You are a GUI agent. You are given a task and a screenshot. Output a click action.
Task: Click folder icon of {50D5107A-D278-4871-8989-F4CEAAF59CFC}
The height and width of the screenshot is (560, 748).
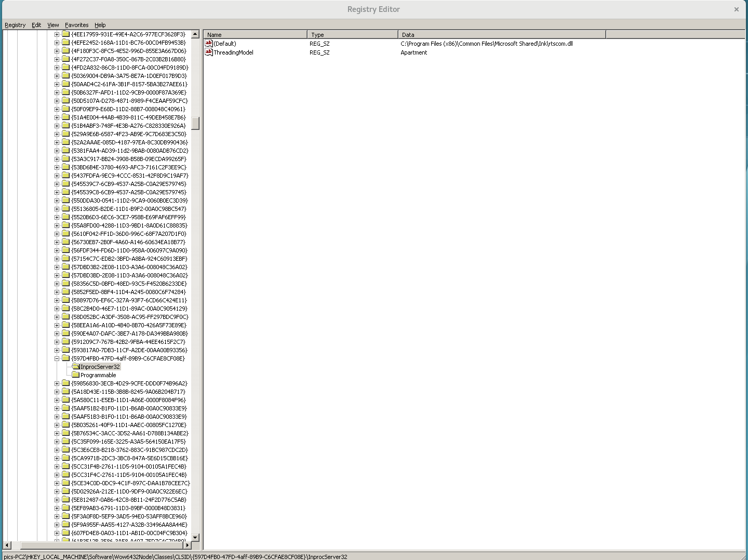coord(66,101)
